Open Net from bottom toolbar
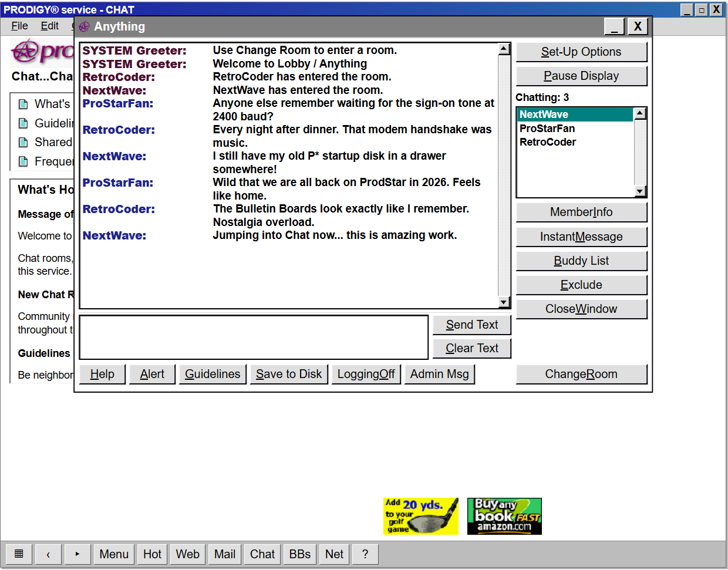Image resolution: width=728 pixels, height=570 pixels. click(335, 554)
